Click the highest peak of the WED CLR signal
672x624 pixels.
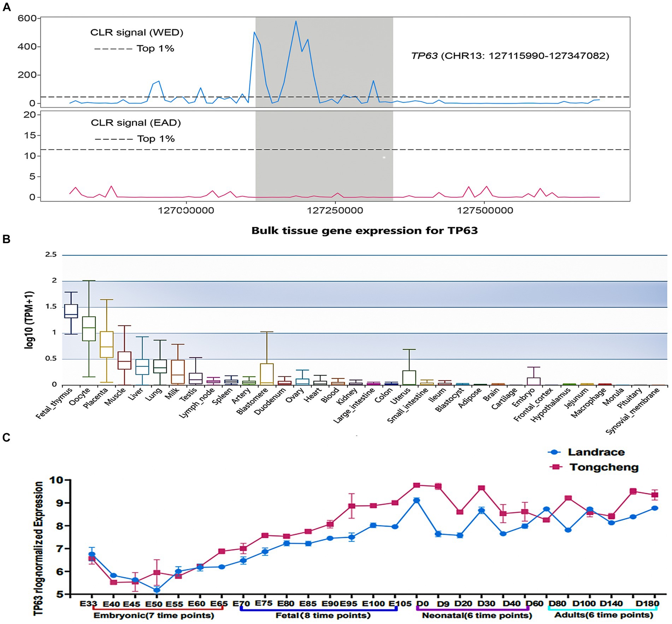pyautogui.click(x=296, y=21)
